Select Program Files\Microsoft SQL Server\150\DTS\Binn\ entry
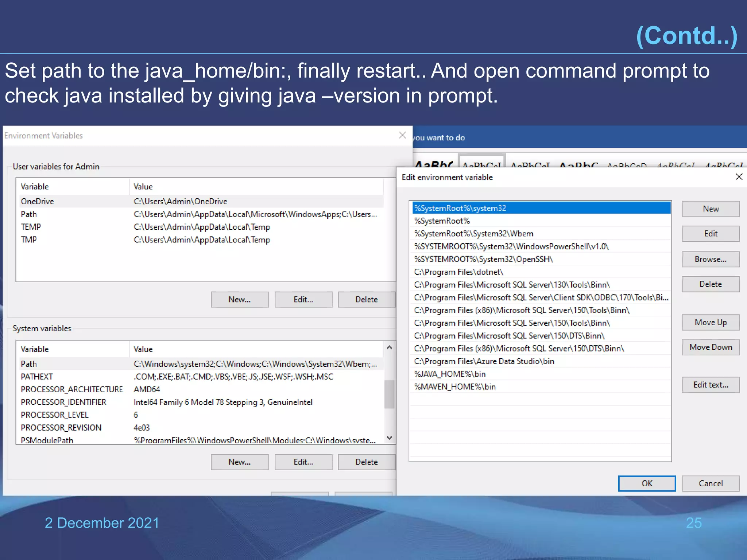 point(541,336)
